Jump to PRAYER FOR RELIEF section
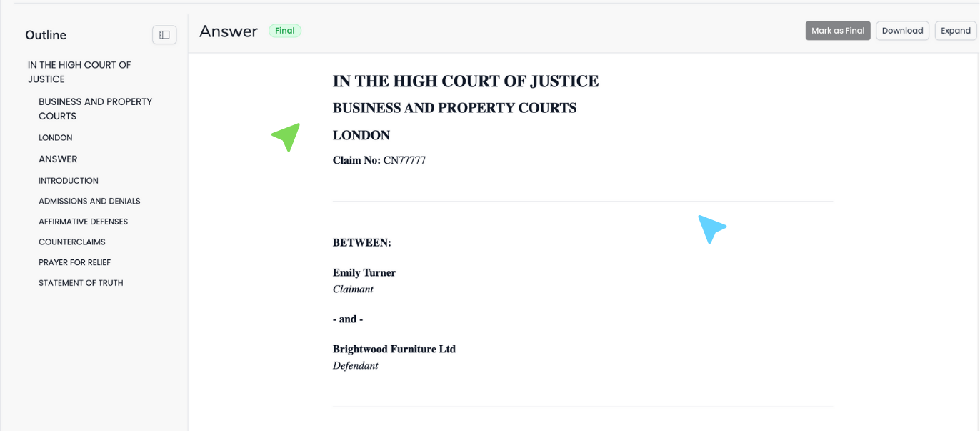The height and width of the screenshot is (431, 980). click(x=75, y=263)
